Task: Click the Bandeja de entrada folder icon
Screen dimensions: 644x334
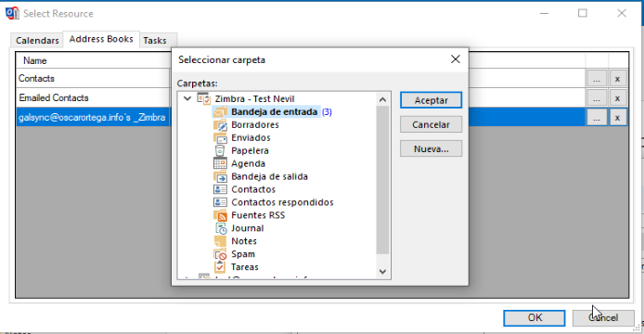Action: (x=220, y=111)
